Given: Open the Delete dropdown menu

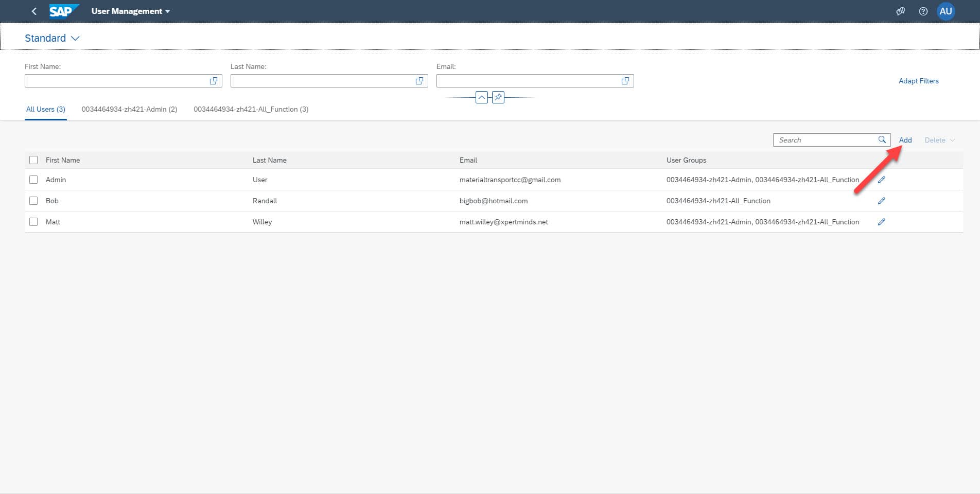Looking at the screenshot, I should (940, 140).
